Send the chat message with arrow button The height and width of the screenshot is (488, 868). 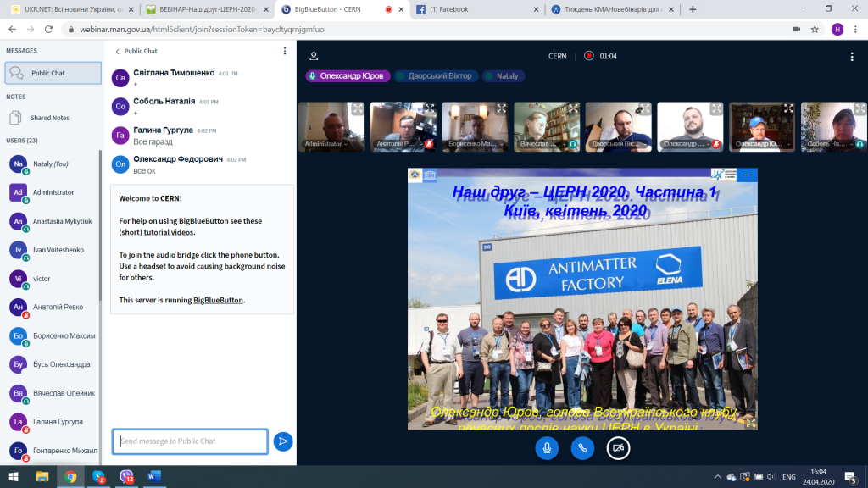point(283,441)
